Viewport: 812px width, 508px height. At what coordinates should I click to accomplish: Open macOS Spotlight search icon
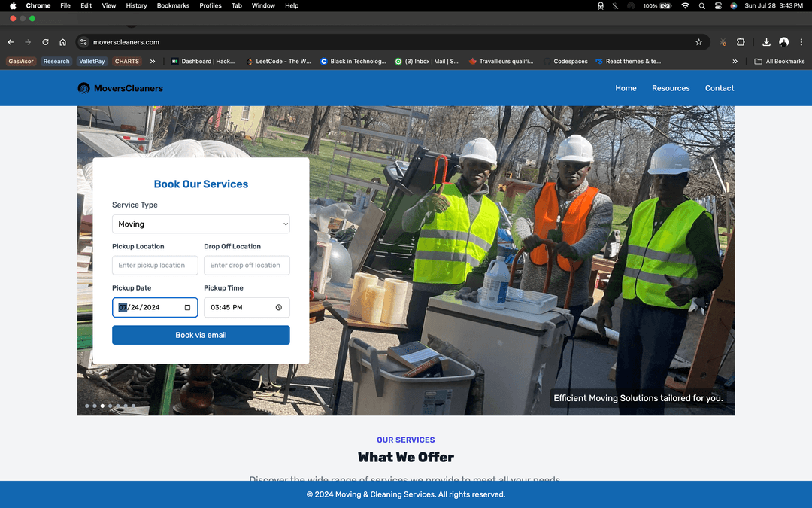702,5
